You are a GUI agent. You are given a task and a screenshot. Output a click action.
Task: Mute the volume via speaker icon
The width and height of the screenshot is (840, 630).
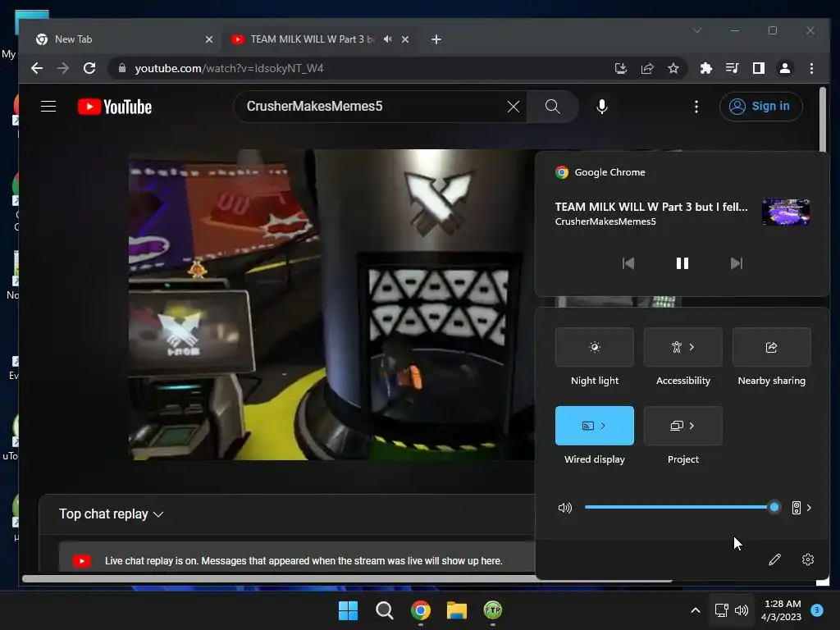coord(565,507)
